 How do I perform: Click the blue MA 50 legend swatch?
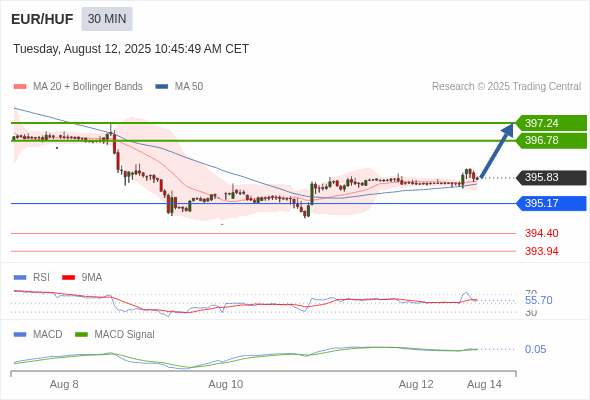(x=162, y=87)
